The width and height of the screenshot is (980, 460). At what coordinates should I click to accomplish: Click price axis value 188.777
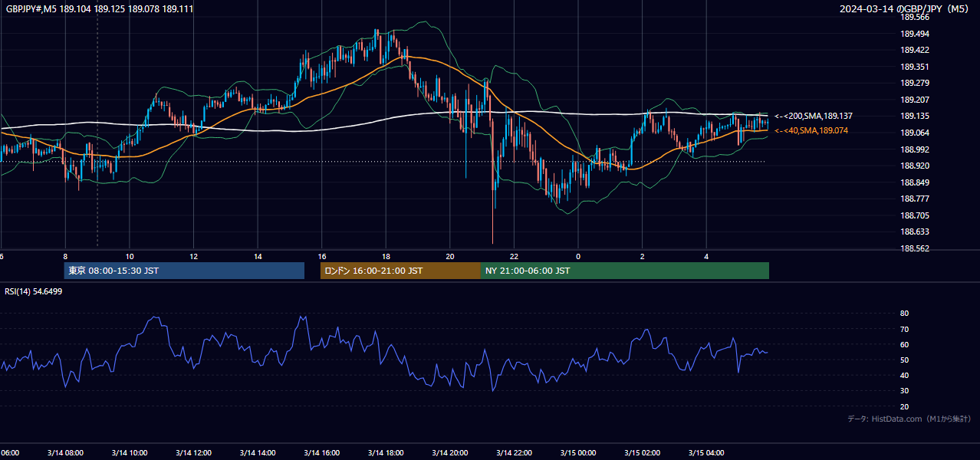click(914, 199)
